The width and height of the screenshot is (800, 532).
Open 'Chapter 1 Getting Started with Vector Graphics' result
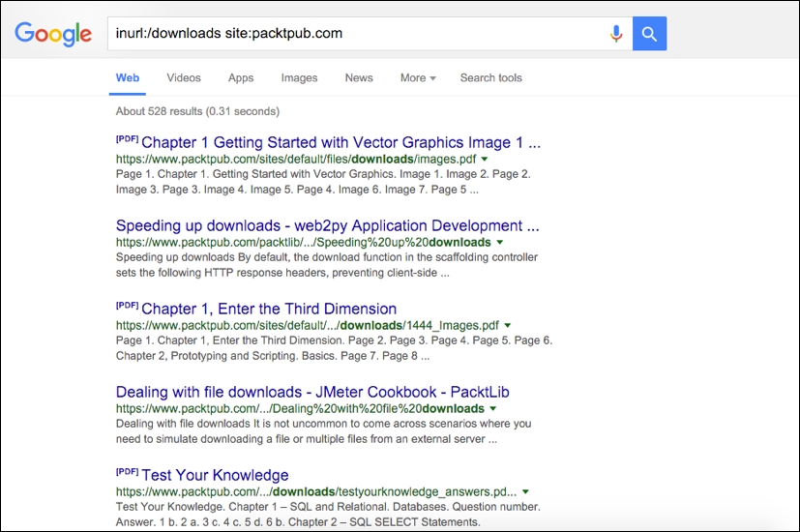[x=341, y=142]
